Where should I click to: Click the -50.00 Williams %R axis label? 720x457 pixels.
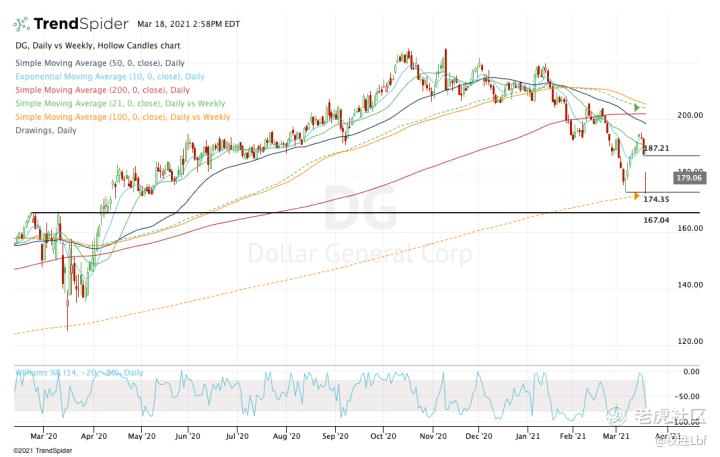click(x=687, y=396)
